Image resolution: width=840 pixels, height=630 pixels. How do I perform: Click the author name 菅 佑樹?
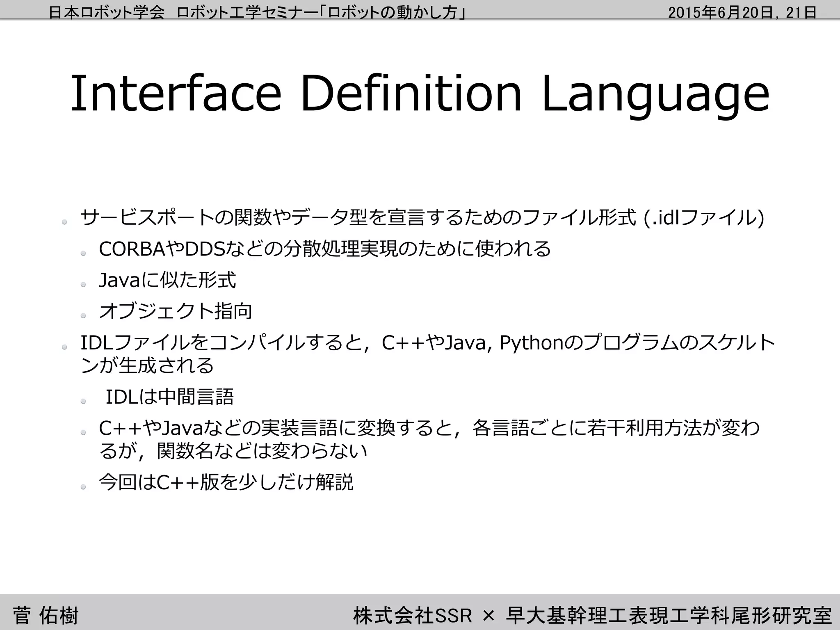point(45,615)
